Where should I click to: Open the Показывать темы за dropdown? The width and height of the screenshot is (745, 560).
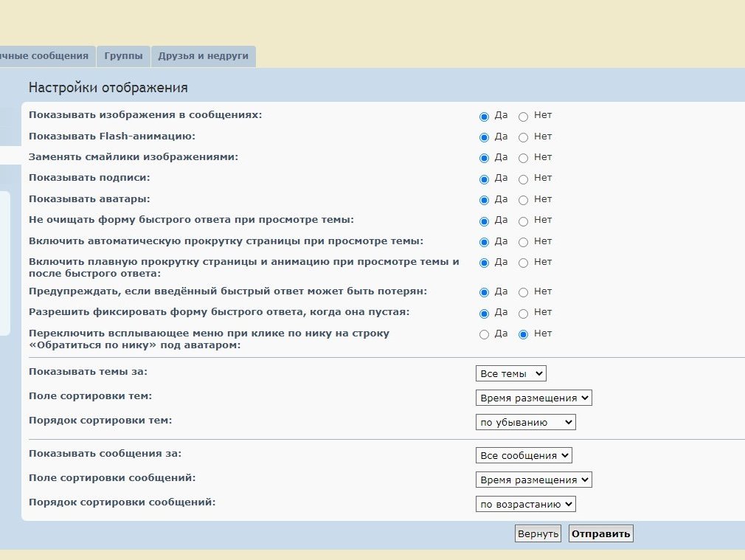click(510, 374)
